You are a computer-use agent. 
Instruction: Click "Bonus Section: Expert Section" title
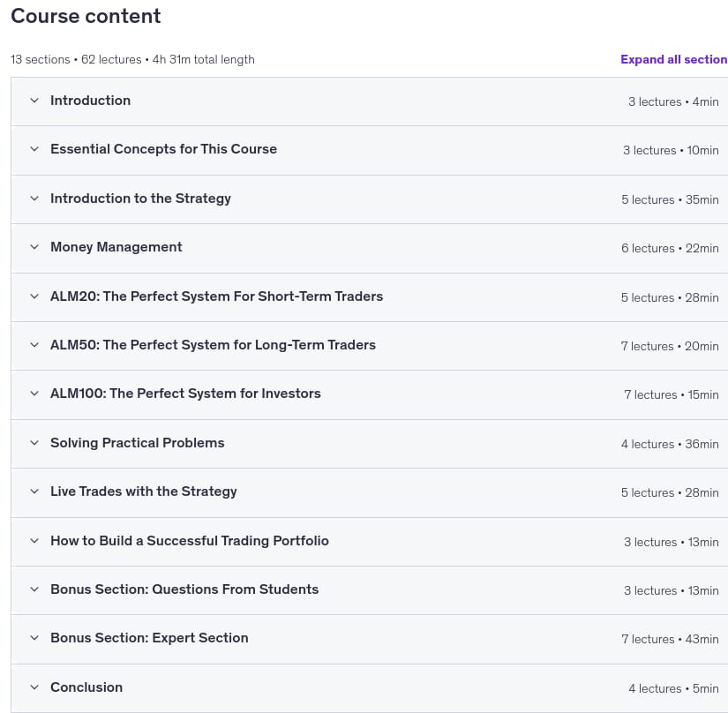point(149,638)
